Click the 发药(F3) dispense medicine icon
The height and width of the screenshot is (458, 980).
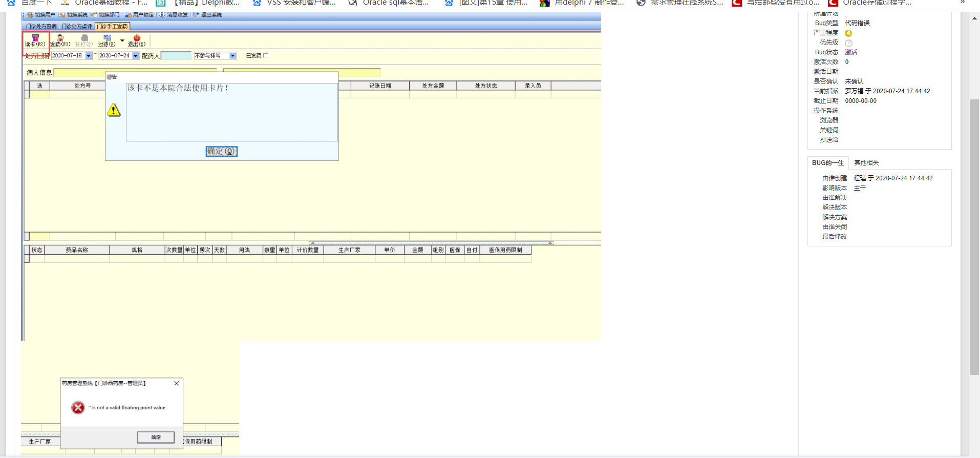60,41
